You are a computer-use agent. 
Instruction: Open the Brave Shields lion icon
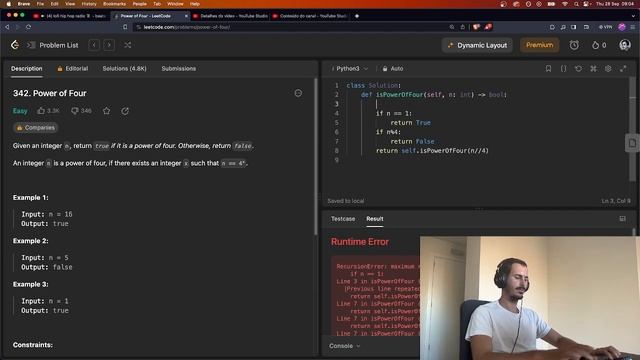476,27
